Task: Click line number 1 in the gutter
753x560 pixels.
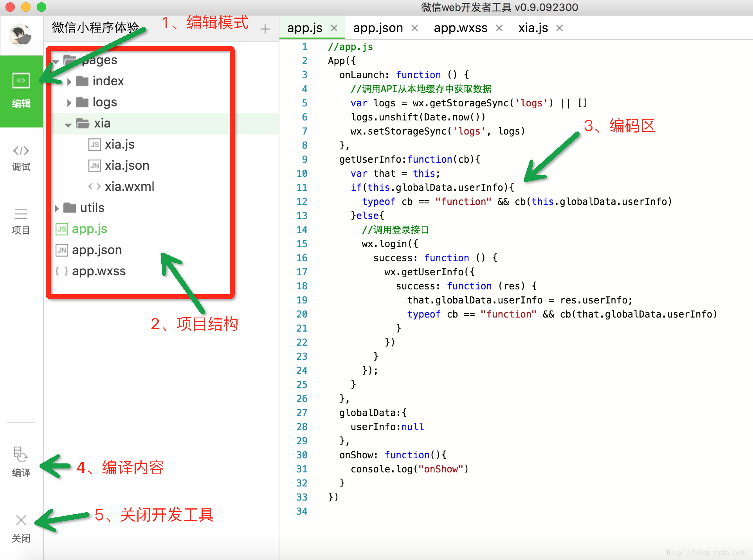Action: (304, 47)
